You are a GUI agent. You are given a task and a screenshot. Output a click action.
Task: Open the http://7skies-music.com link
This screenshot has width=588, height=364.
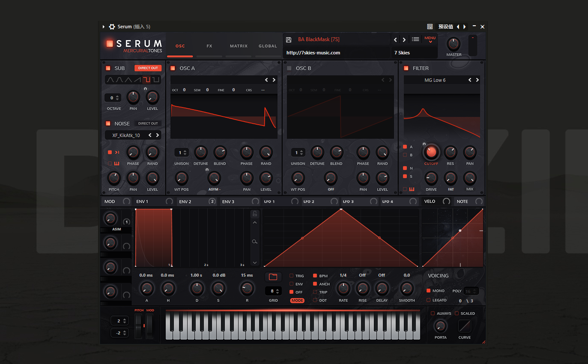coord(312,53)
